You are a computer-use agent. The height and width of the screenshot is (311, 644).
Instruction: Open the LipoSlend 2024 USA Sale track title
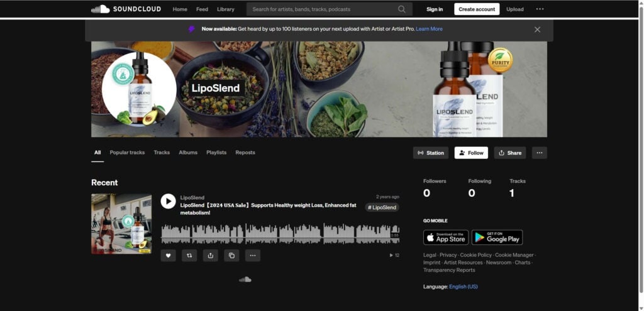coord(268,209)
